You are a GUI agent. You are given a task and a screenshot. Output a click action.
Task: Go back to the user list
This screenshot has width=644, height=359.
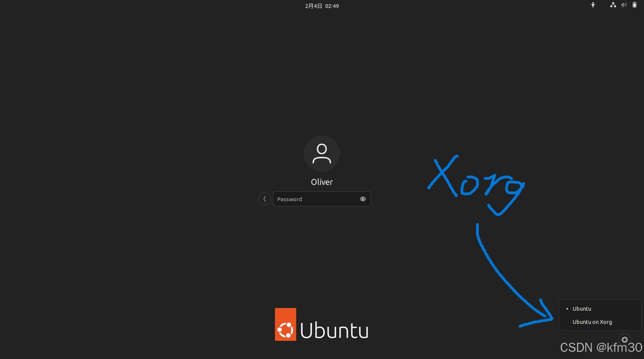point(265,199)
